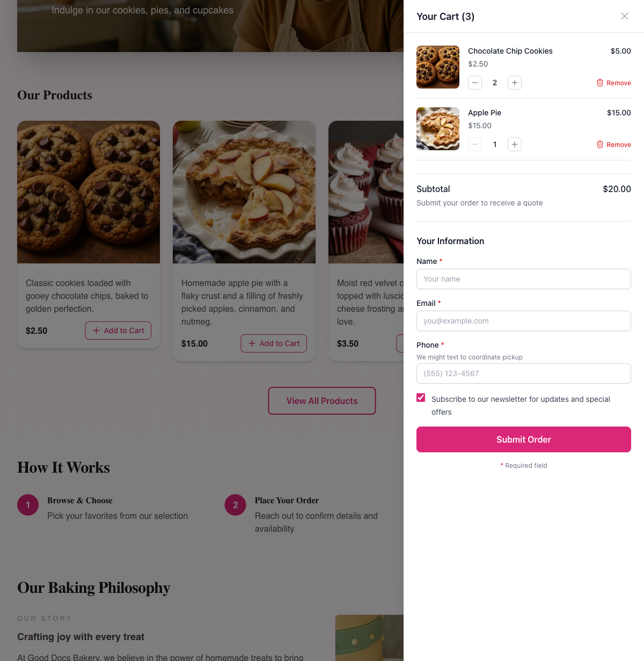
Task: Add the Apple Pie to cart from product card
Action: [274, 343]
